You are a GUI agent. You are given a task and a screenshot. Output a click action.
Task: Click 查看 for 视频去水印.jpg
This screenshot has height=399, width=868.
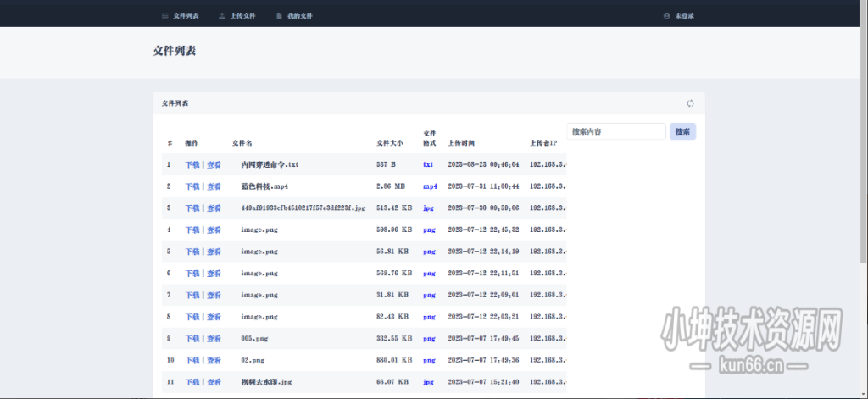click(x=214, y=382)
